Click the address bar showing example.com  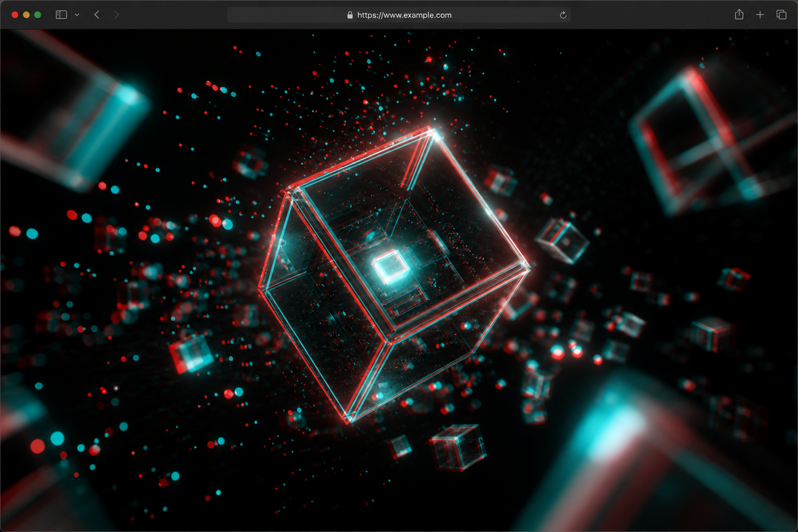[399, 15]
